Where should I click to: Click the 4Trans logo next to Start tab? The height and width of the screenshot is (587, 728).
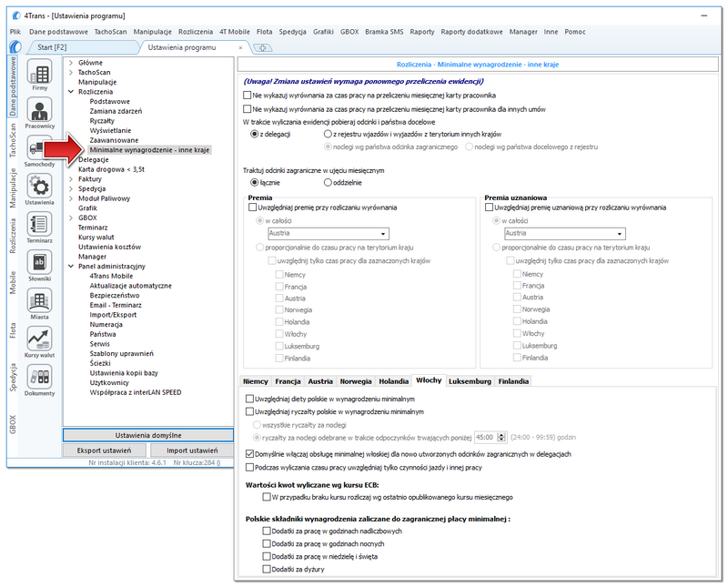click(x=15, y=47)
